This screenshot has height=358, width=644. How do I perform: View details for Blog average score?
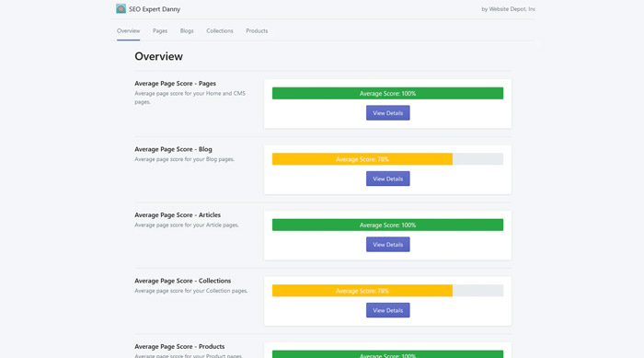click(x=387, y=179)
